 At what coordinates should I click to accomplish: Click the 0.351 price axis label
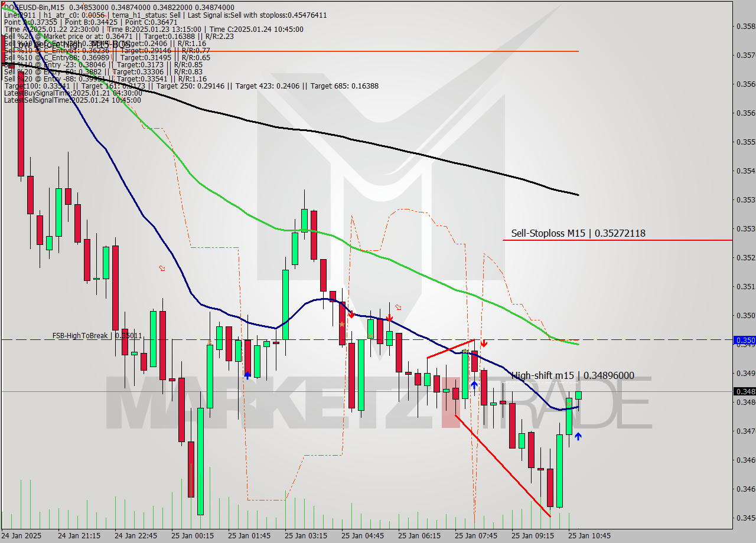745,286
